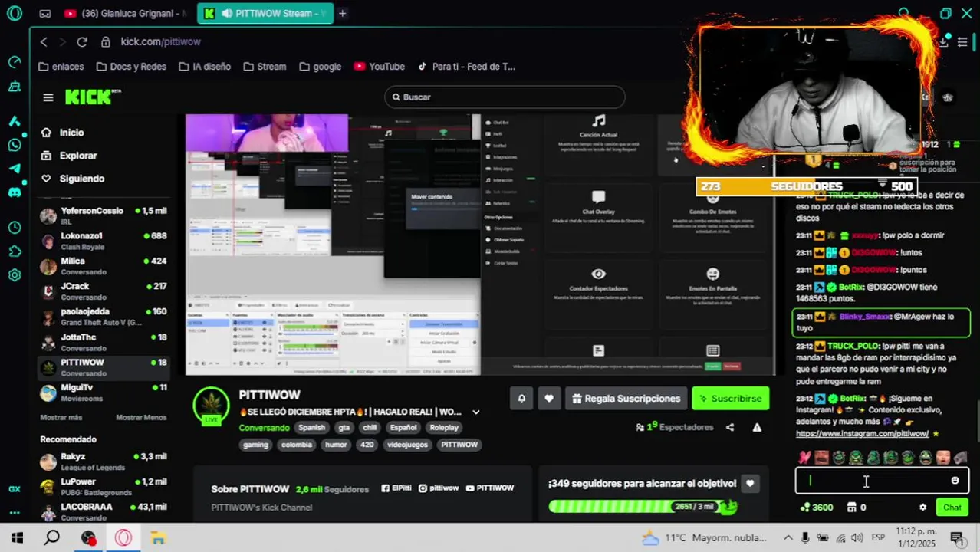Expand stream title details chevron
The height and width of the screenshot is (552, 980).
tap(476, 412)
